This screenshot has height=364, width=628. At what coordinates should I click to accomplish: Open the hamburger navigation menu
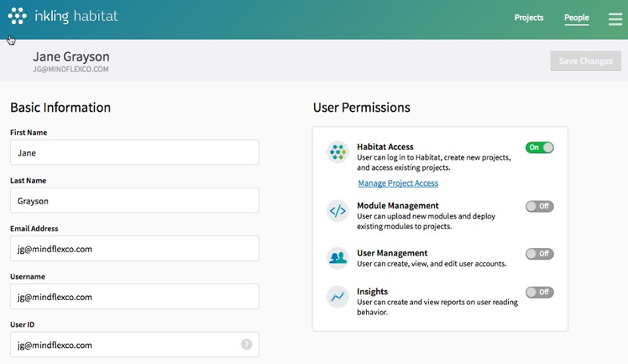(x=615, y=18)
